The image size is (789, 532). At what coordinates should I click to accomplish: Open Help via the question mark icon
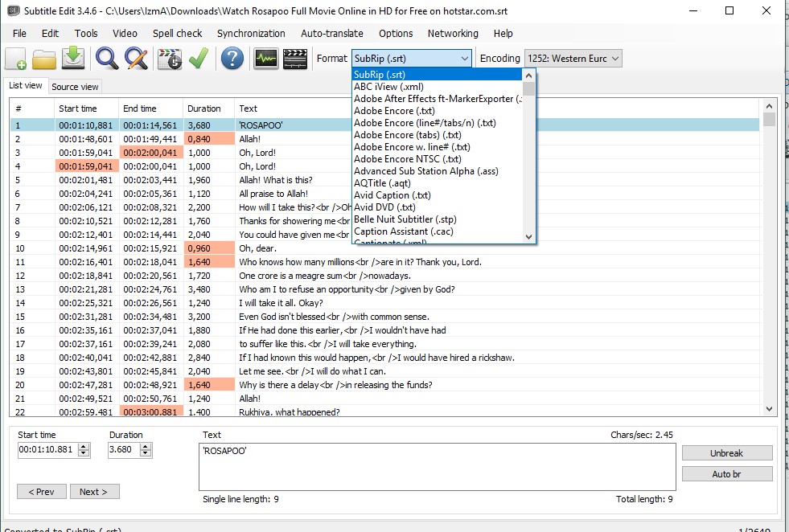[x=232, y=59]
